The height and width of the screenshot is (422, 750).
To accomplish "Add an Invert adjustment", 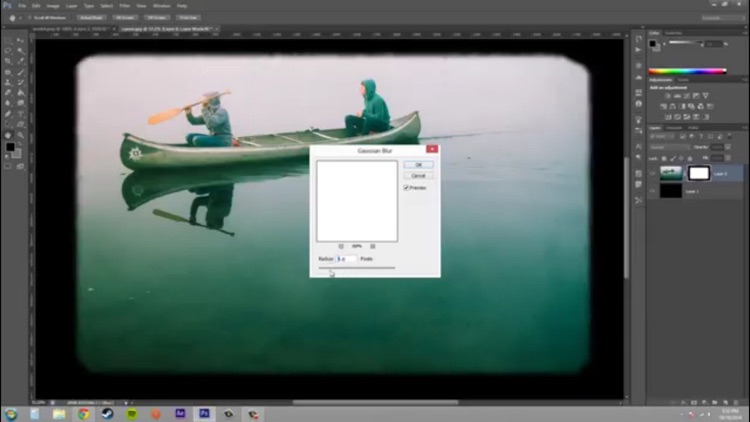I will (667, 117).
